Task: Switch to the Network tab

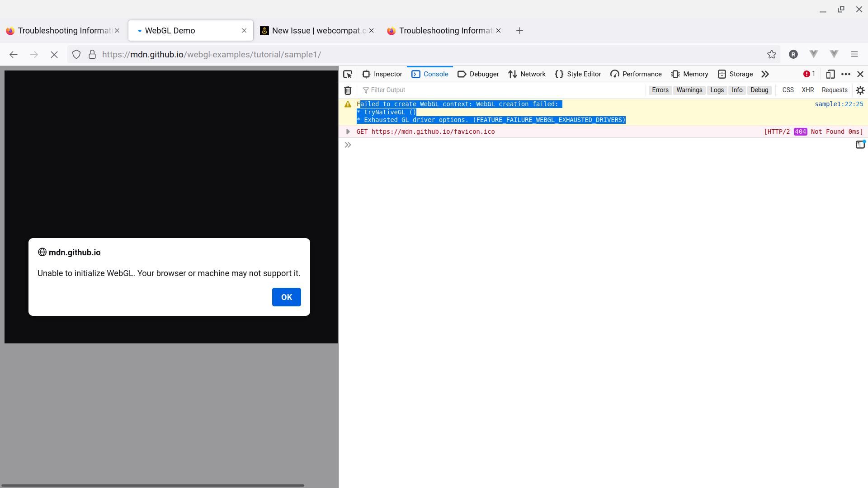Action: pyautogui.click(x=527, y=74)
